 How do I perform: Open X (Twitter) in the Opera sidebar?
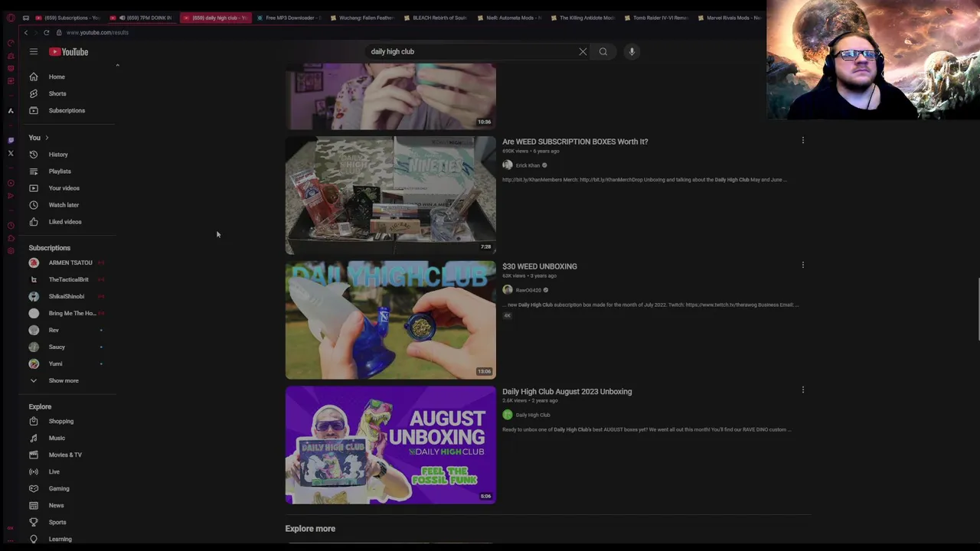pos(11,154)
